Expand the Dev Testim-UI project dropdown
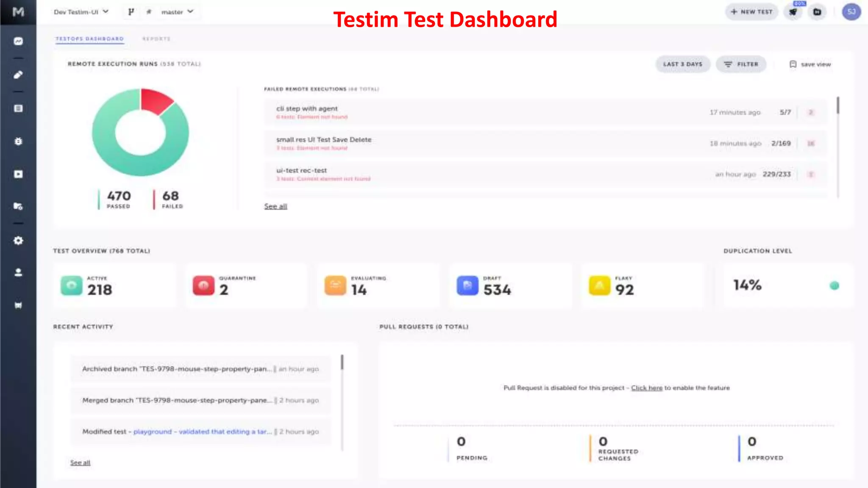The image size is (868, 488). [81, 12]
